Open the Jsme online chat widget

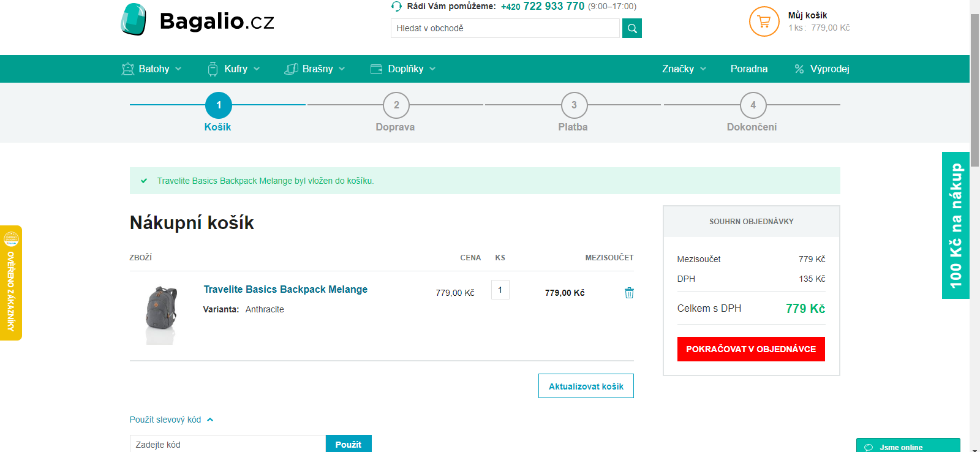click(908, 445)
